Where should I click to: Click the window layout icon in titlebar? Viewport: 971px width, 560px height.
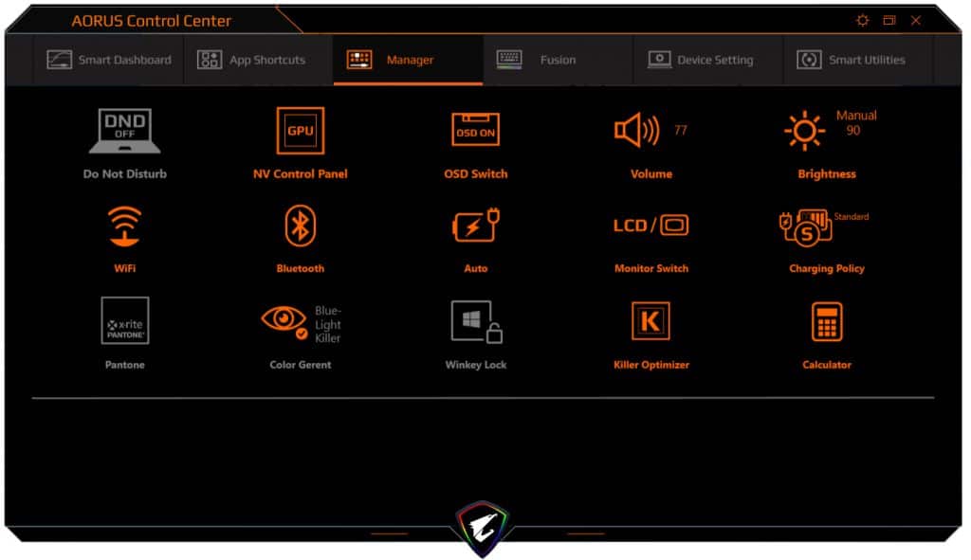tap(889, 20)
